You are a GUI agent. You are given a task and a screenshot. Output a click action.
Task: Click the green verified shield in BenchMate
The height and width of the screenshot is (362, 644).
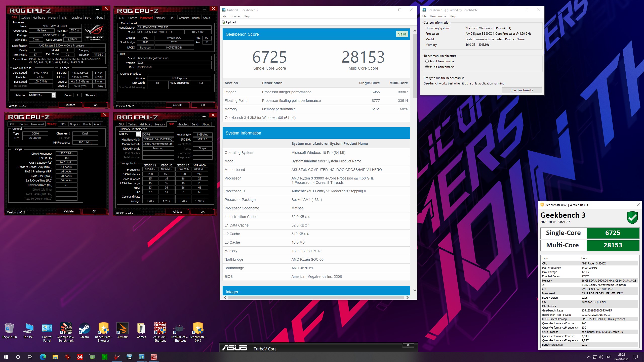[x=632, y=218]
